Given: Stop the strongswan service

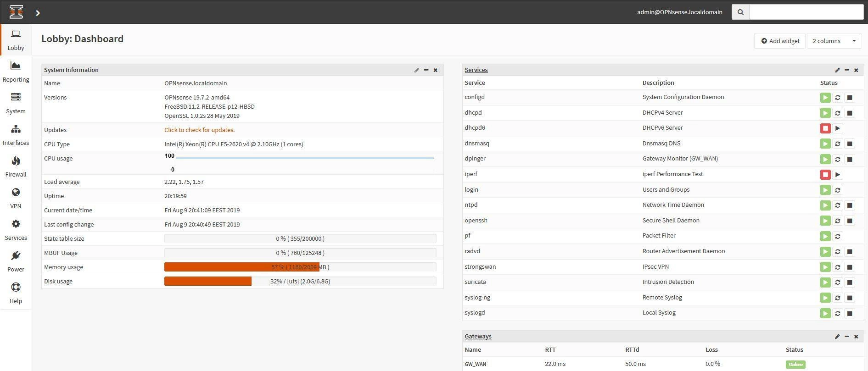Looking at the screenshot, I should pyautogui.click(x=850, y=267).
